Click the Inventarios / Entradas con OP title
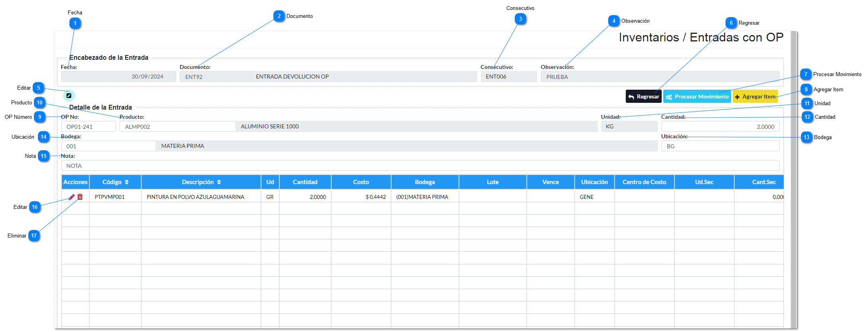 (x=701, y=37)
